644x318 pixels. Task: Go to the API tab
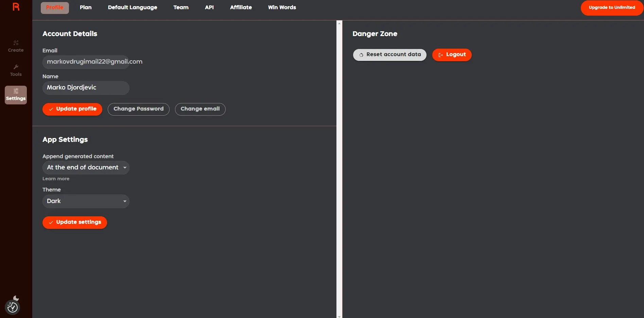[209, 7]
